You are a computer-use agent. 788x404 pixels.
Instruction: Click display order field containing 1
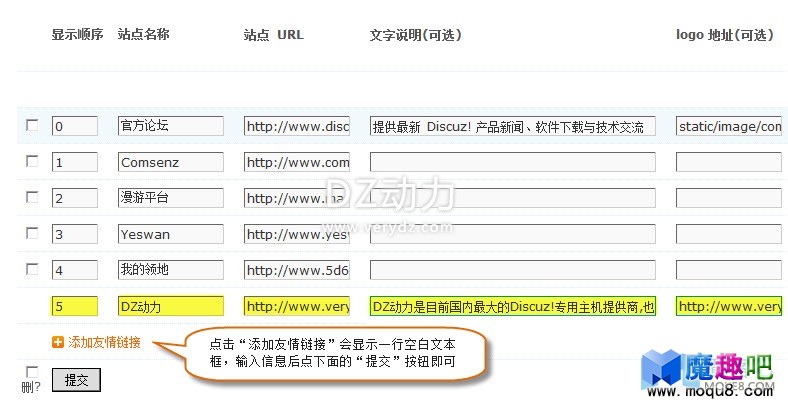pyautogui.click(x=75, y=162)
